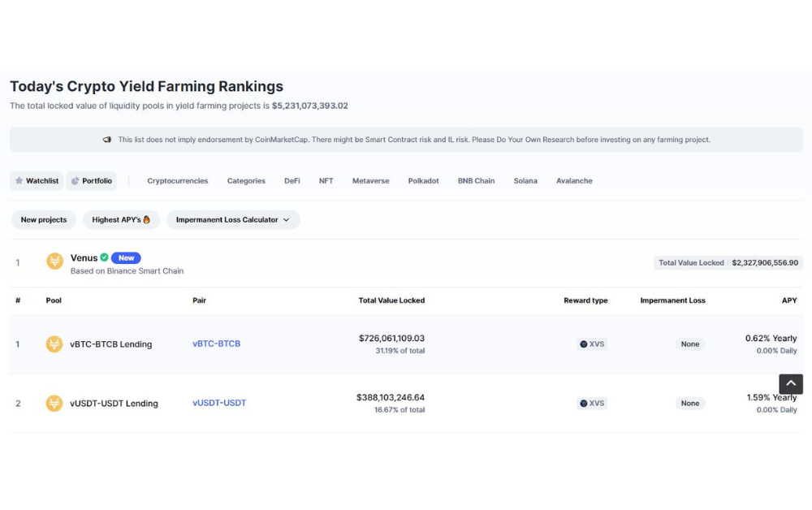Viewport: 812px width, 510px height.
Task: Open the Solana category
Action: (x=525, y=181)
